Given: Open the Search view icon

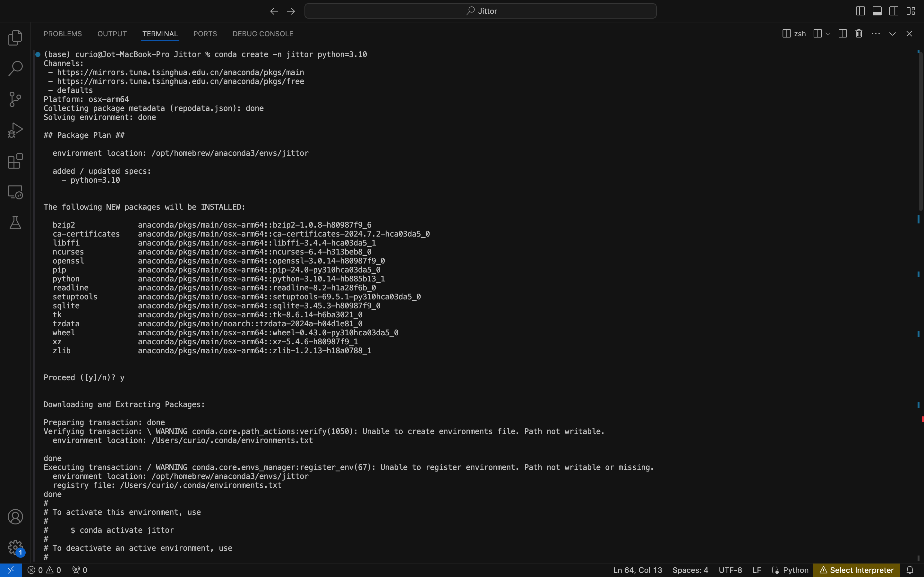Looking at the screenshot, I should click(15, 68).
